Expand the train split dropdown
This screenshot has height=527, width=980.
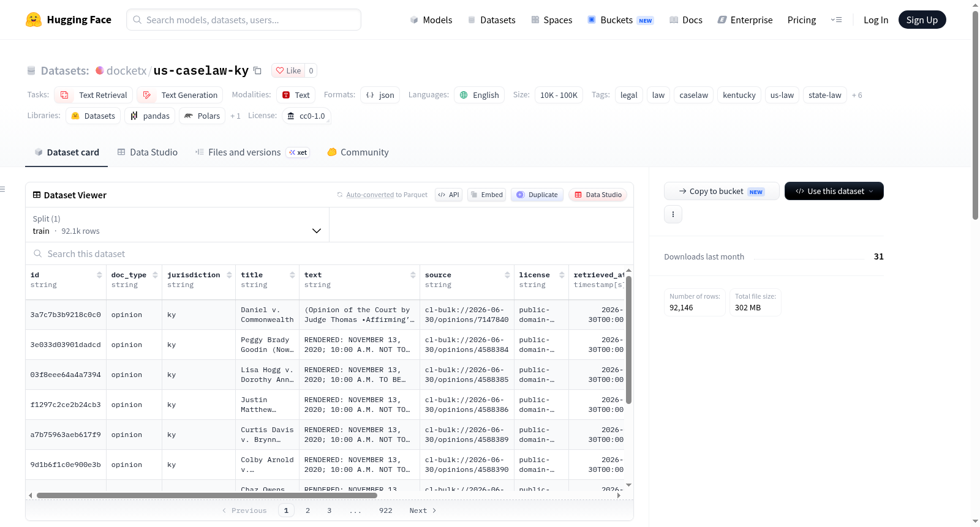pos(177,225)
